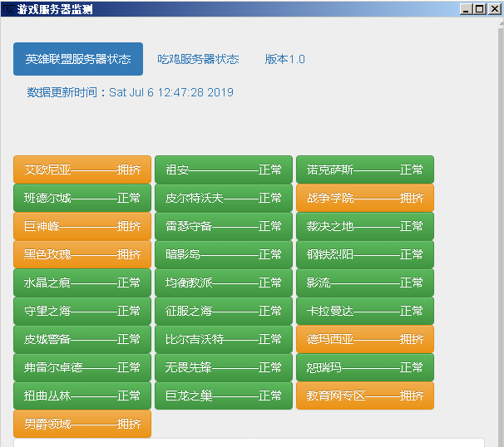Viewport: 504px width, 447px height.
Task: Switch to 吃鸡服务器状态 tab
Action: click(198, 59)
